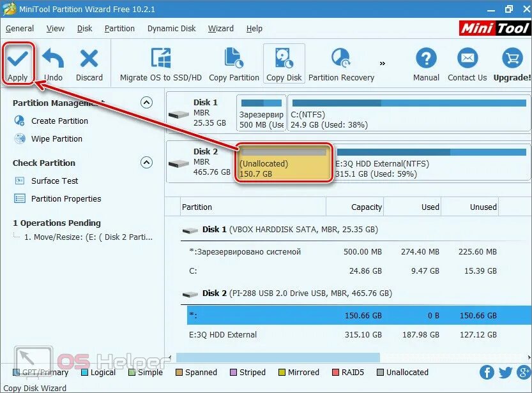Open Partition Recovery tool
Viewport: 532px width, 393px height.
[x=341, y=64]
